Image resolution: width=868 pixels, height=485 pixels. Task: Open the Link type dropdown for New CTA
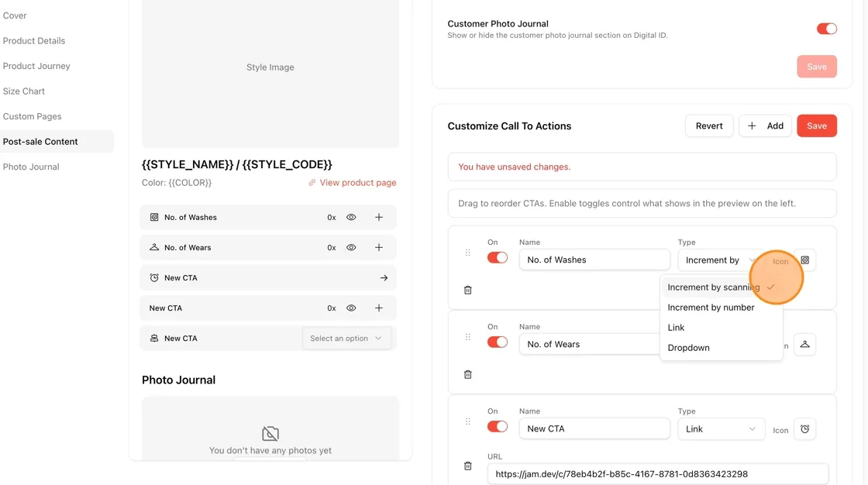(x=722, y=429)
